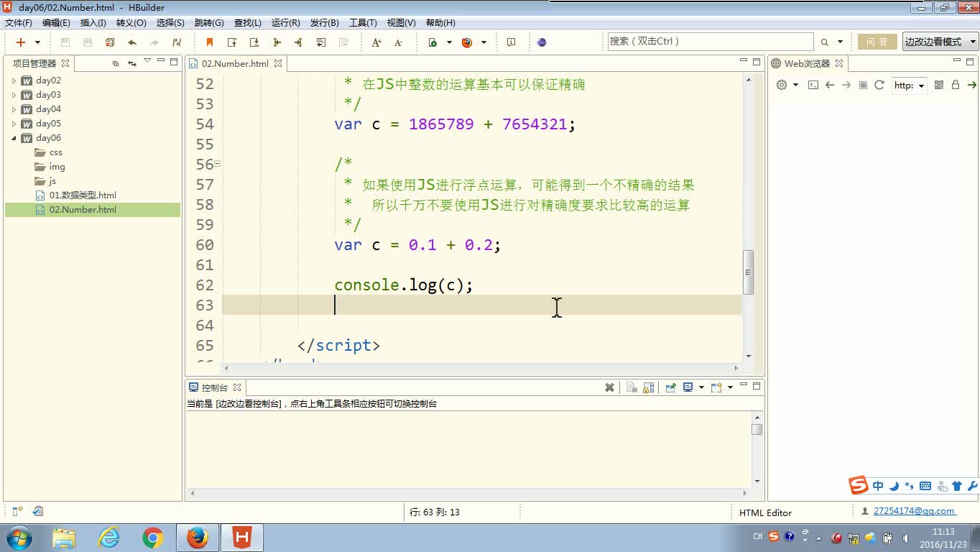Collapse the day06 project folder

(x=14, y=138)
